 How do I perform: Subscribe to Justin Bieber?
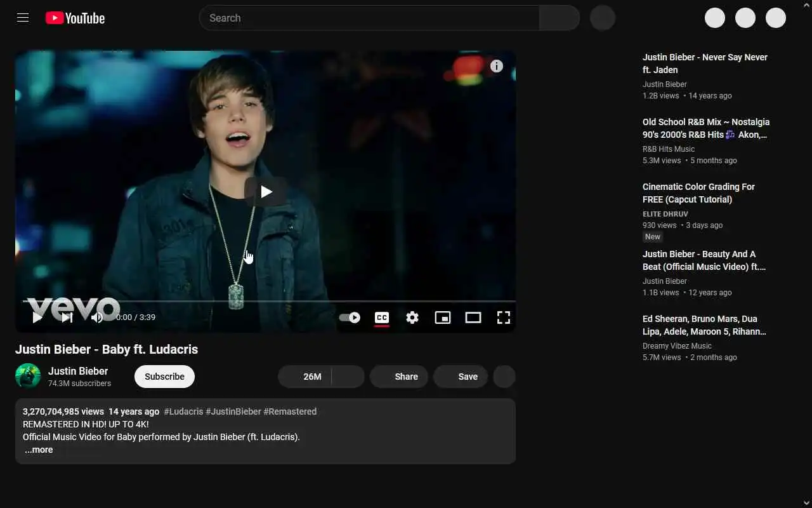(x=164, y=377)
